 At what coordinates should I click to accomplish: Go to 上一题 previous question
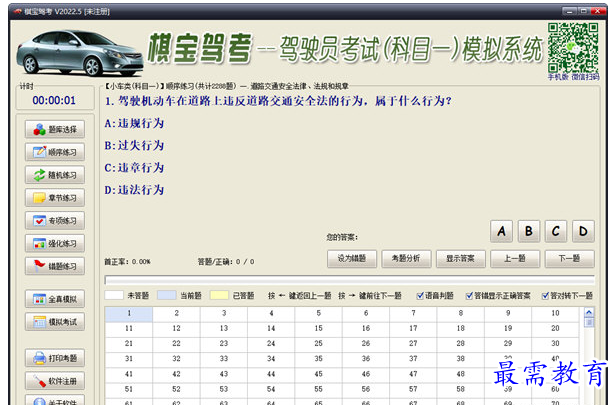[515, 259]
